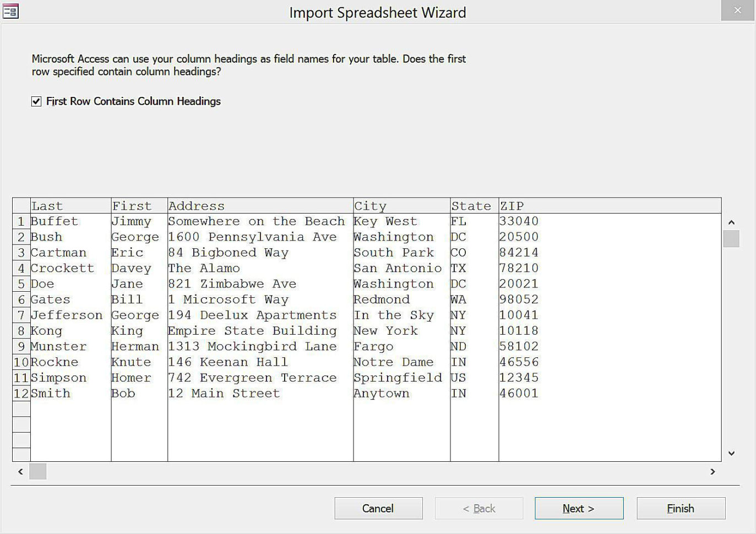Select the First column header
The height and width of the screenshot is (534, 756).
point(139,206)
